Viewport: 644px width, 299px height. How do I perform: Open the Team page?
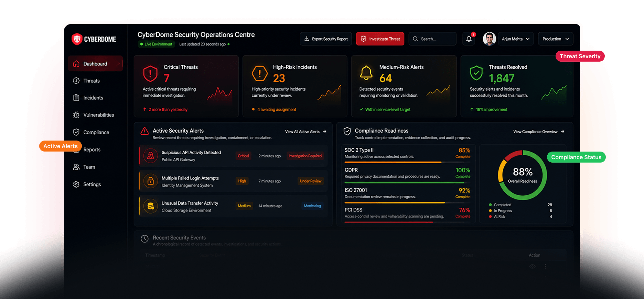[x=89, y=167]
